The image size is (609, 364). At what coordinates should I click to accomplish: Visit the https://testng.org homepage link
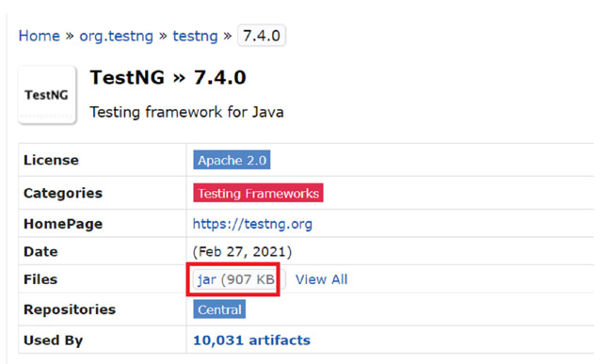coord(252,224)
